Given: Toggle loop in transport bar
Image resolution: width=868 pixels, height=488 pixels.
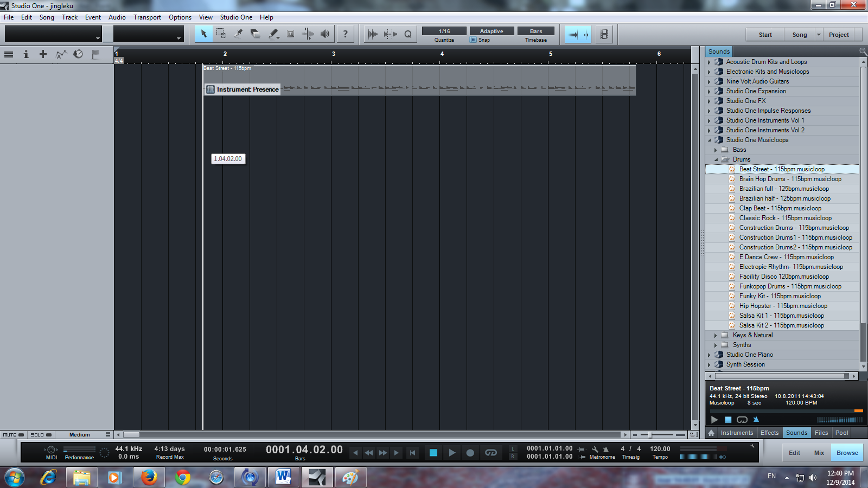Looking at the screenshot, I should click(x=490, y=453).
